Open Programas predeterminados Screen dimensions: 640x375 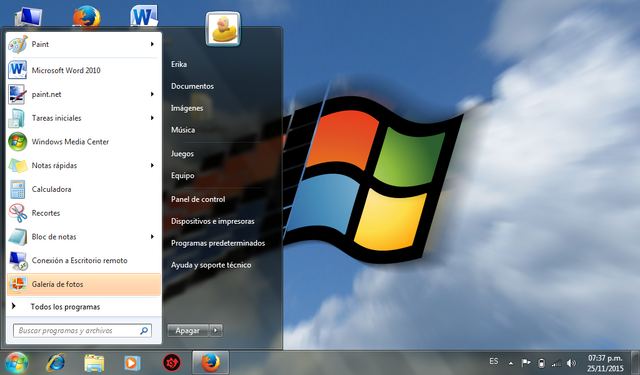(x=218, y=243)
